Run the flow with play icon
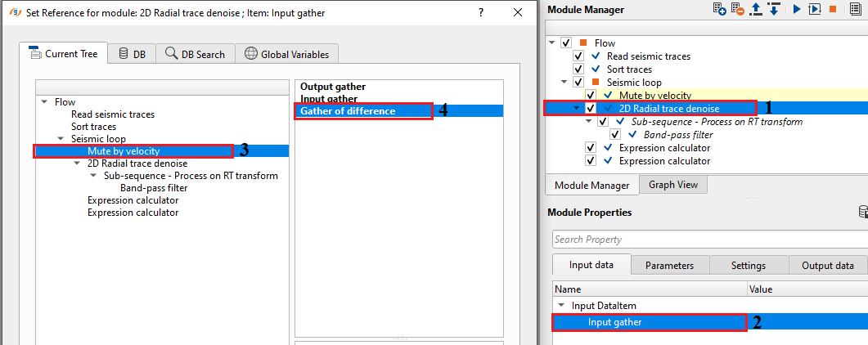 (x=796, y=9)
